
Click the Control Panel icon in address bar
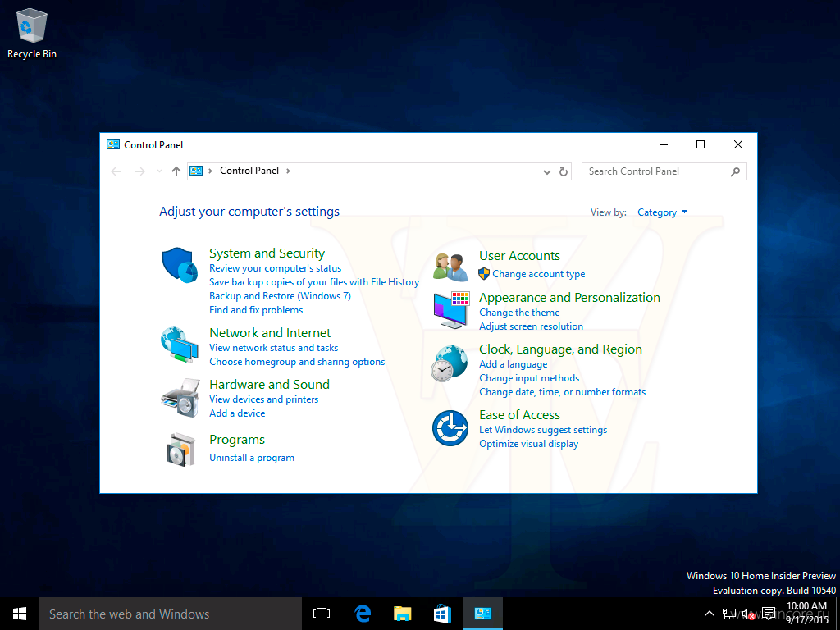click(196, 171)
